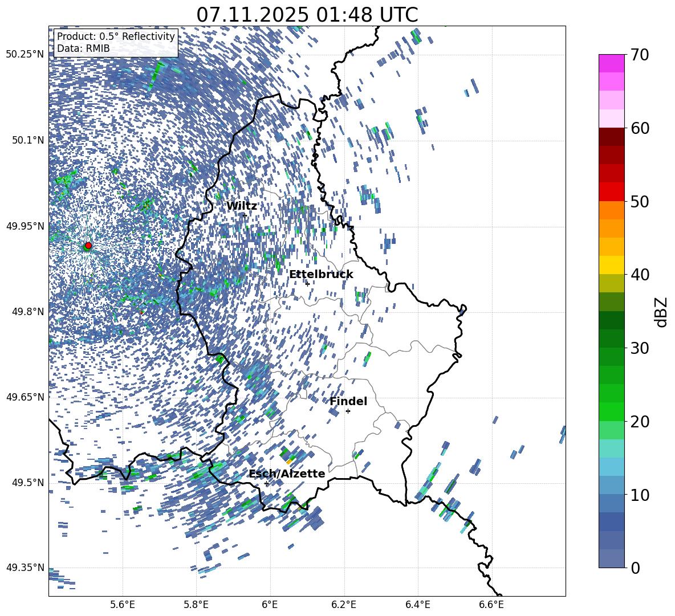Image resolution: width=675 pixels, height=616 pixels.
Task: Click the cross marker below Ettelbruck
Action: pyautogui.click(x=307, y=284)
